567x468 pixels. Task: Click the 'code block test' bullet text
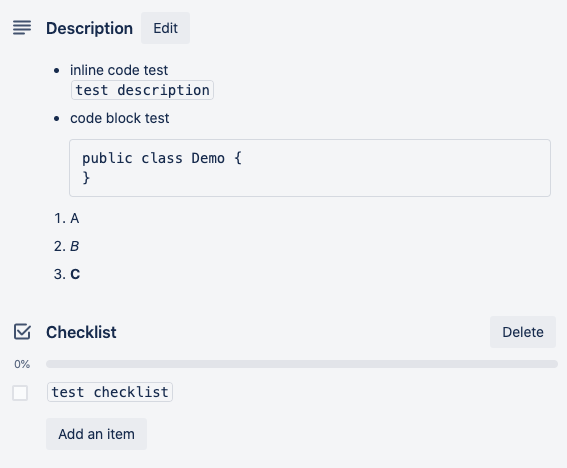(120, 118)
